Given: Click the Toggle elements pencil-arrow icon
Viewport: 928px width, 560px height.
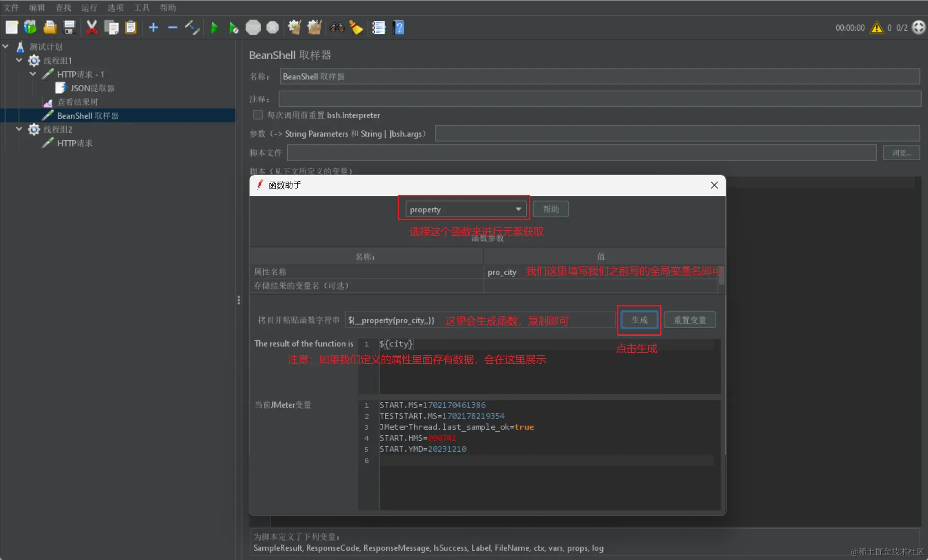Looking at the screenshot, I should (192, 28).
